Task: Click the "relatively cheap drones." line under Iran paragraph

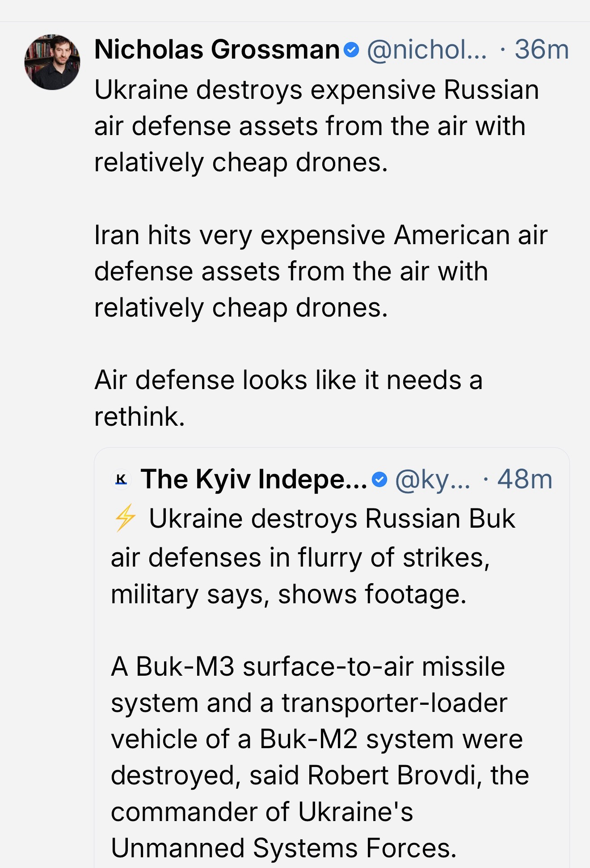Action: tap(241, 308)
